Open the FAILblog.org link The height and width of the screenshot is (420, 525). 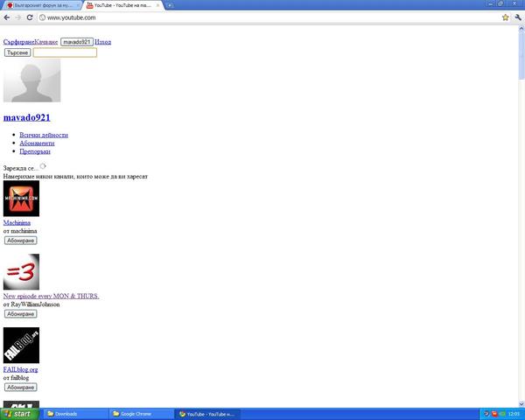click(20, 369)
